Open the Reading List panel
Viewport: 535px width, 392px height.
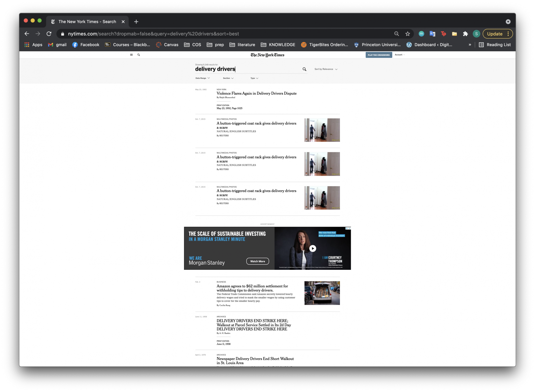(x=495, y=45)
